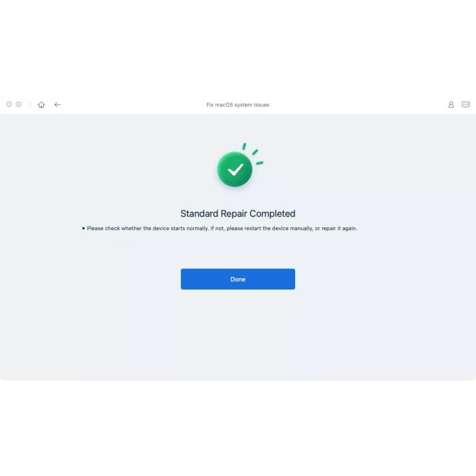Open the feedback chat bubble icon
The image size is (476, 476).
[x=465, y=105]
